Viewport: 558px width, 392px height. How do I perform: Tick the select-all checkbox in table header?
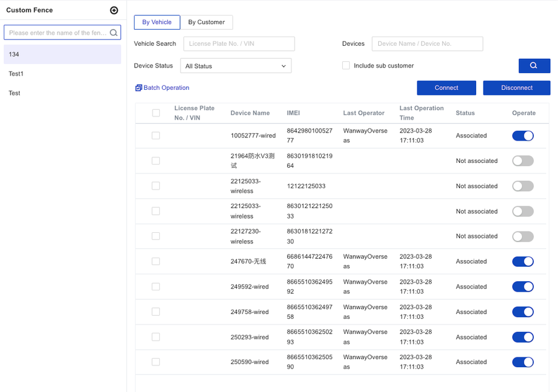pyautogui.click(x=156, y=113)
